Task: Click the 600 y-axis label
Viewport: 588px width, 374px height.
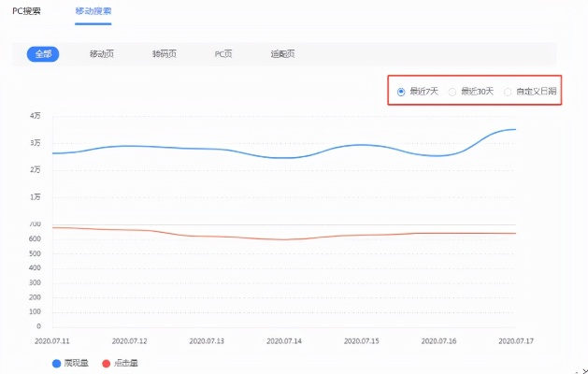Action: click(35, 239)
